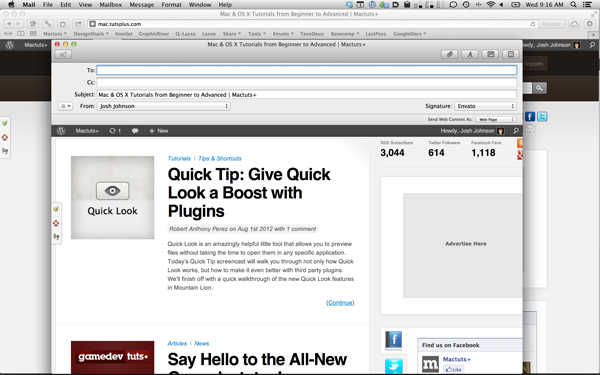Viewport: 600px width, 375px height.
Task: Open the Message menu
Action: (142, 5)
